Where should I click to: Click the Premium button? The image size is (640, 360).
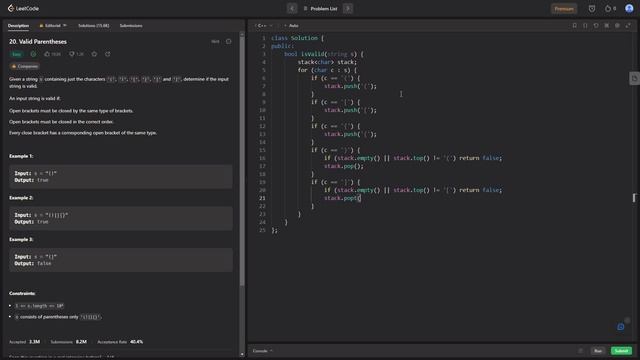click(x=564, y=9)
